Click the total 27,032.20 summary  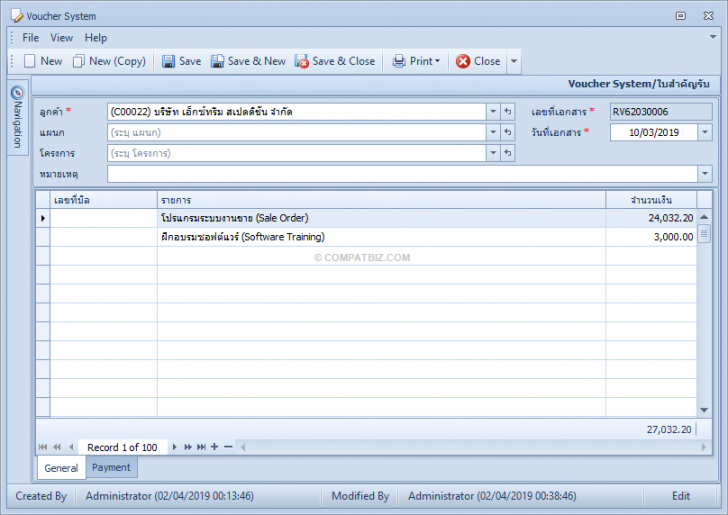[x=669, y=430]
